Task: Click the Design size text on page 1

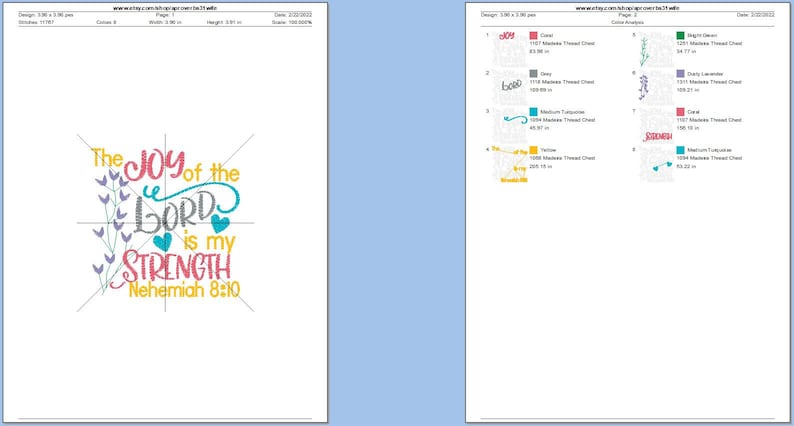Action: (x=46, y=15)
